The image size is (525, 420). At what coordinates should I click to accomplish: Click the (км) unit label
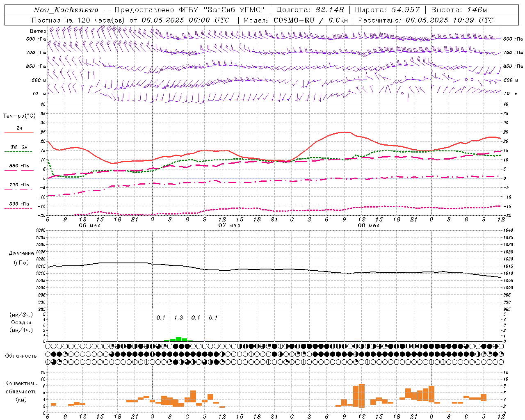coord(21,399)
